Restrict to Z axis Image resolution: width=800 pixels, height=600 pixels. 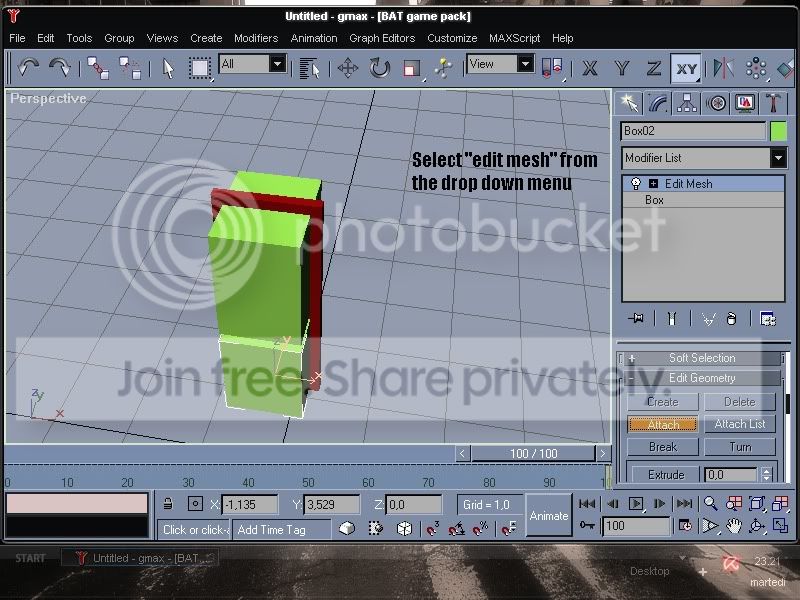click(654, 68)
